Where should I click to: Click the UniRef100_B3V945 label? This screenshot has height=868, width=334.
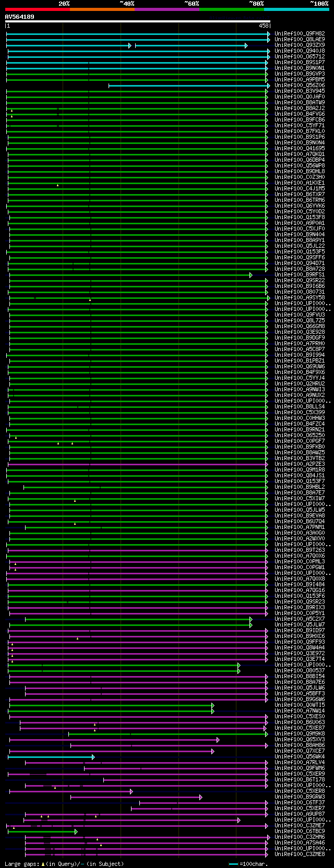300,91
